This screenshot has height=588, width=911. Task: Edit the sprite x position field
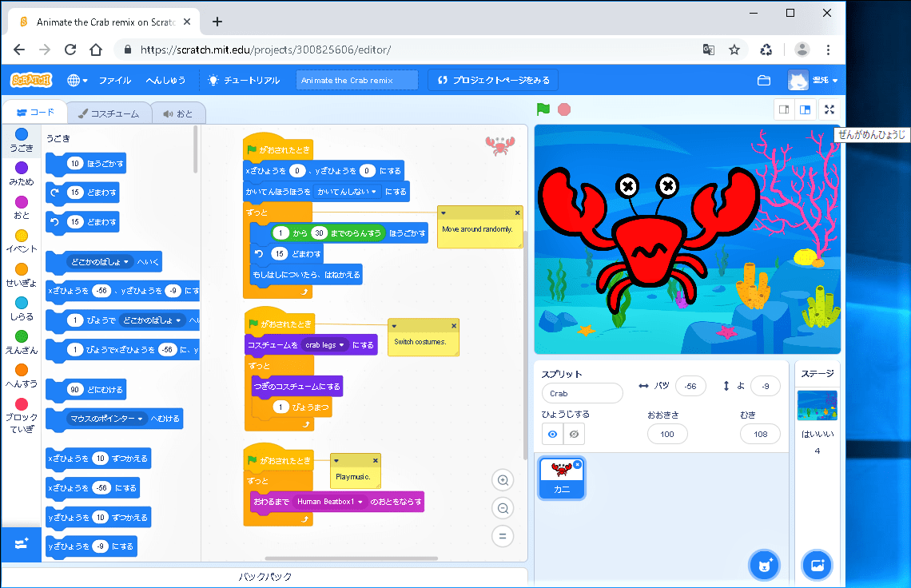click(690, 386)
